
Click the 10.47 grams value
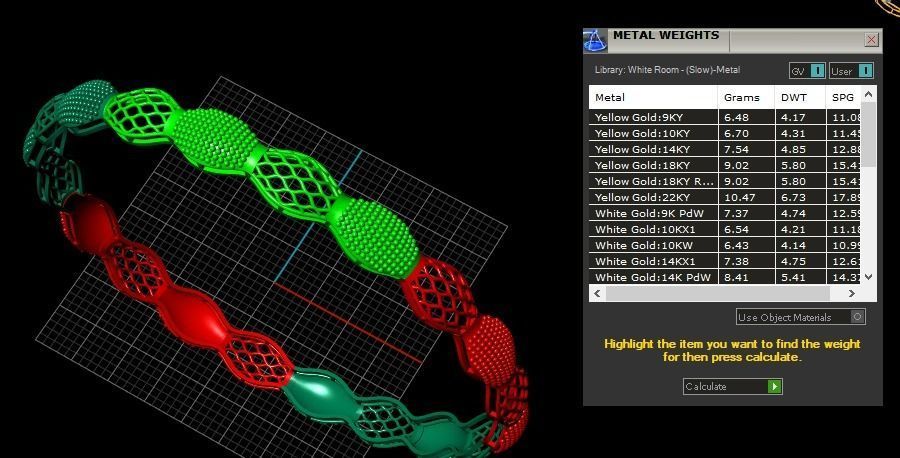[739, 197]
